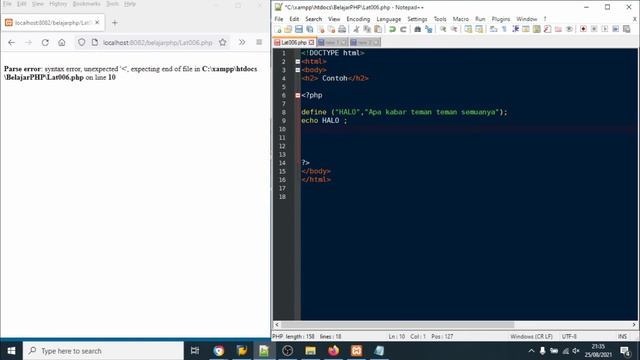The width and height of the screenshot is (640, 360).
Task: Select the localhost belajarphp Firefox tab
Action: coord(53,23)
